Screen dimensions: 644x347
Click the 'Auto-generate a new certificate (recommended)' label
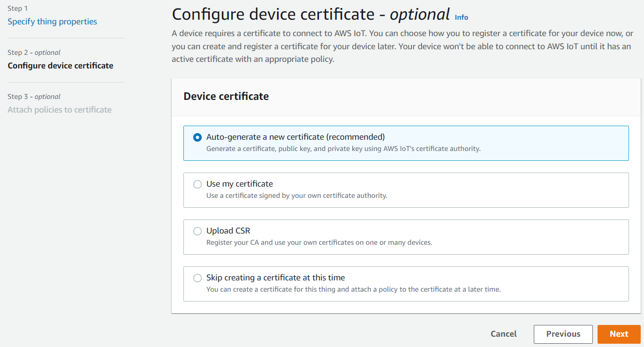[x=295, y=137]
